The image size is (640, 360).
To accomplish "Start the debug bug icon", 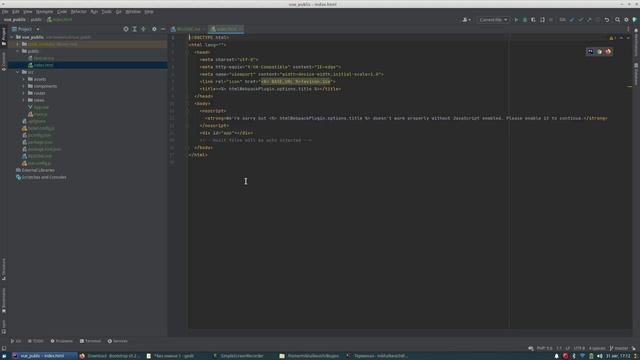I will coord(525,20).
